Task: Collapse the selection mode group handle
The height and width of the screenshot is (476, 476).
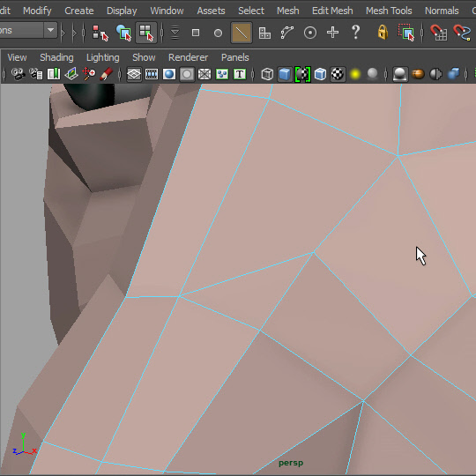Action: (84, 33)
